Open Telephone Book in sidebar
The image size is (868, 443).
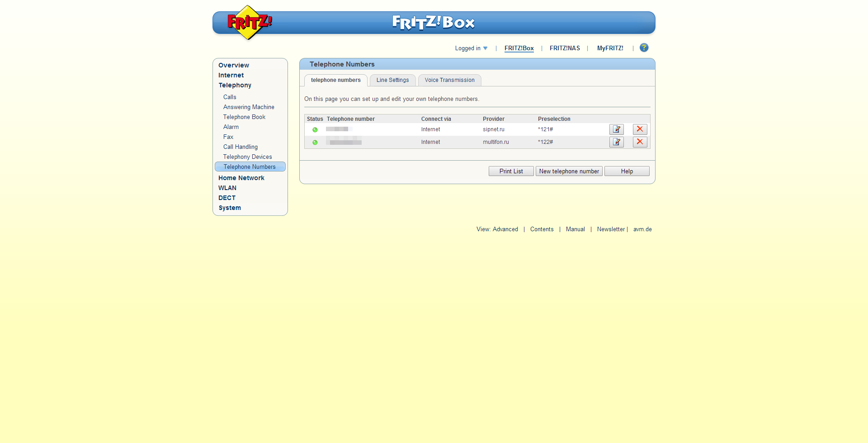(244, 117)
